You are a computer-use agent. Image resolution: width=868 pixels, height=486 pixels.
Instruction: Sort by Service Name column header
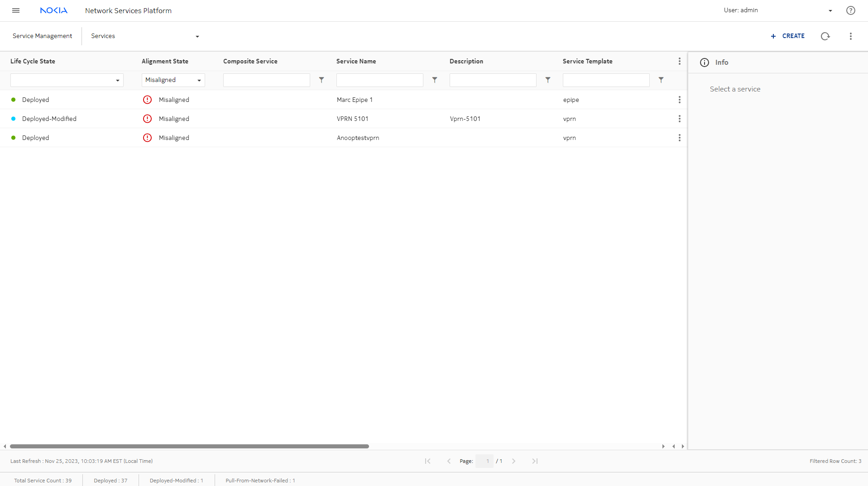[x=356, y=61]
